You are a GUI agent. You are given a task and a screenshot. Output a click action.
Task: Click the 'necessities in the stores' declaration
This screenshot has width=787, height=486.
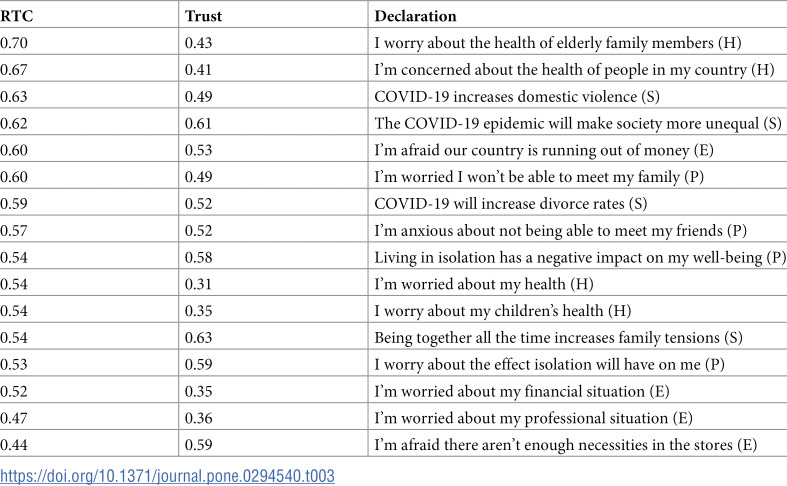point(566,445)
